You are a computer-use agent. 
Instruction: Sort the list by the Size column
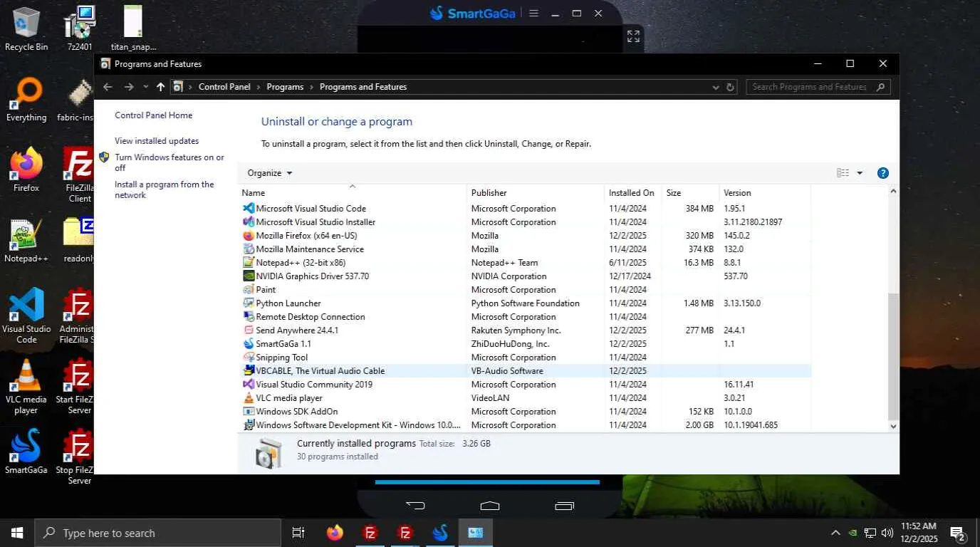tap(691, 192)
